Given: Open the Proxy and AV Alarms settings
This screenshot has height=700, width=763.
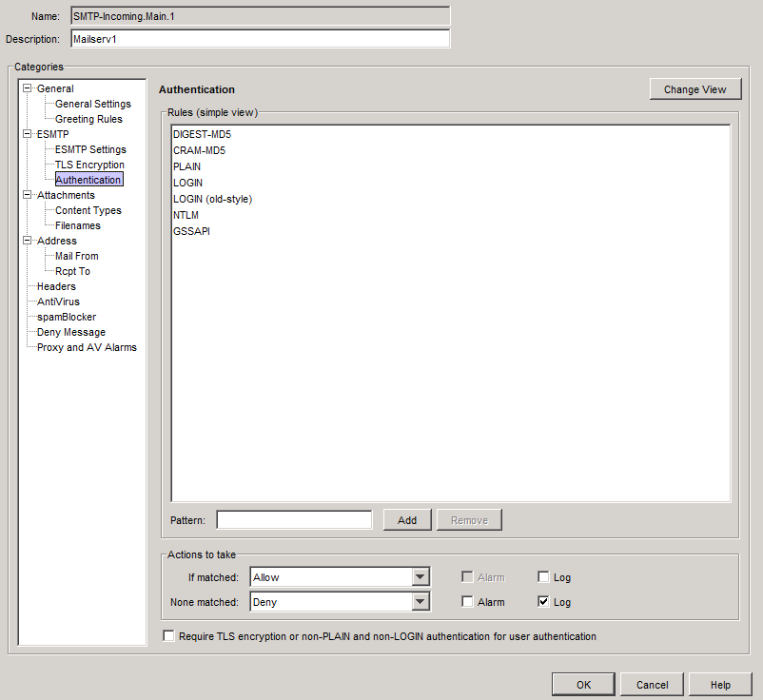Looking at the screenshot, I should tap(88, 347).
